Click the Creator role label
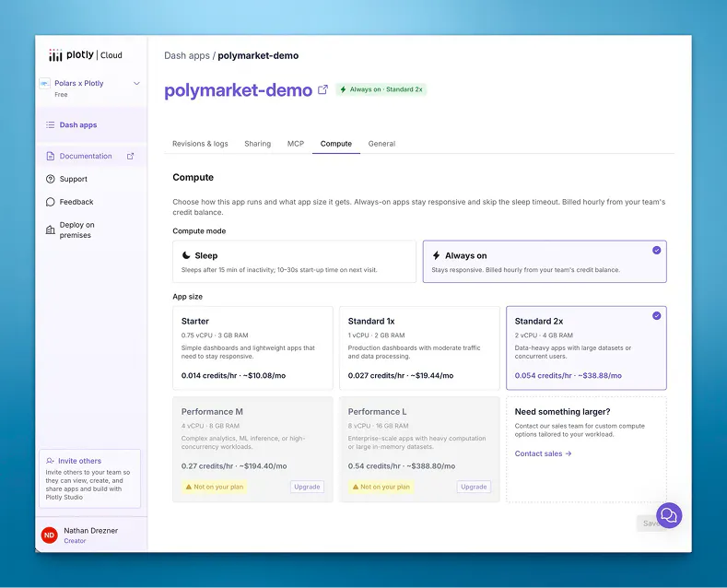The image size is (727, 588). [x=76, y=541]
